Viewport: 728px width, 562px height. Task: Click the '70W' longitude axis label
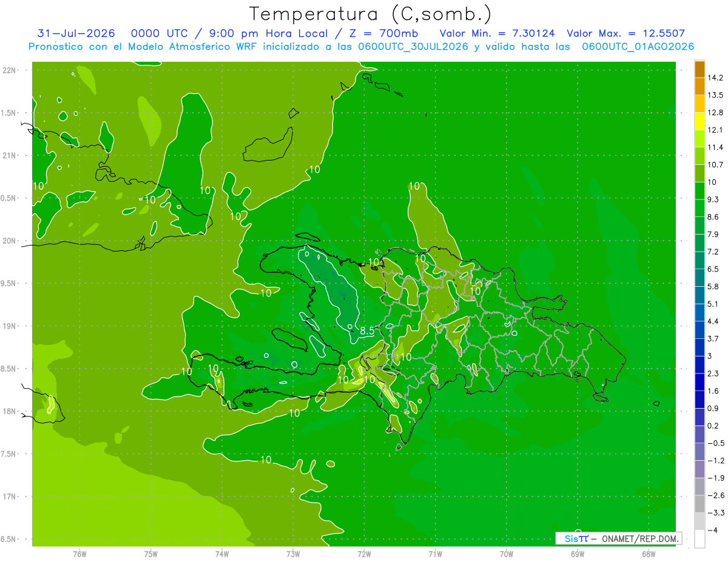507,554
